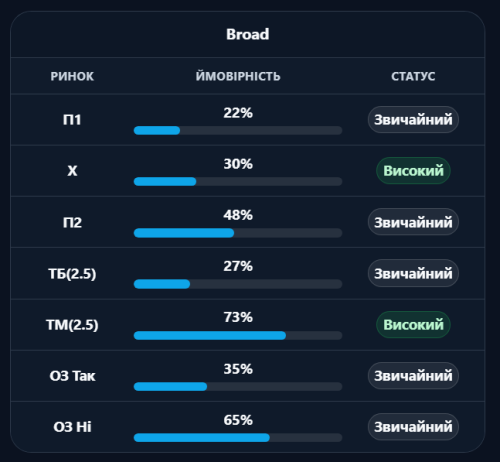Click the Високий badge in X row
Image resolution: width=500 pixels, height=462 pixels.
tap(413, 171)
